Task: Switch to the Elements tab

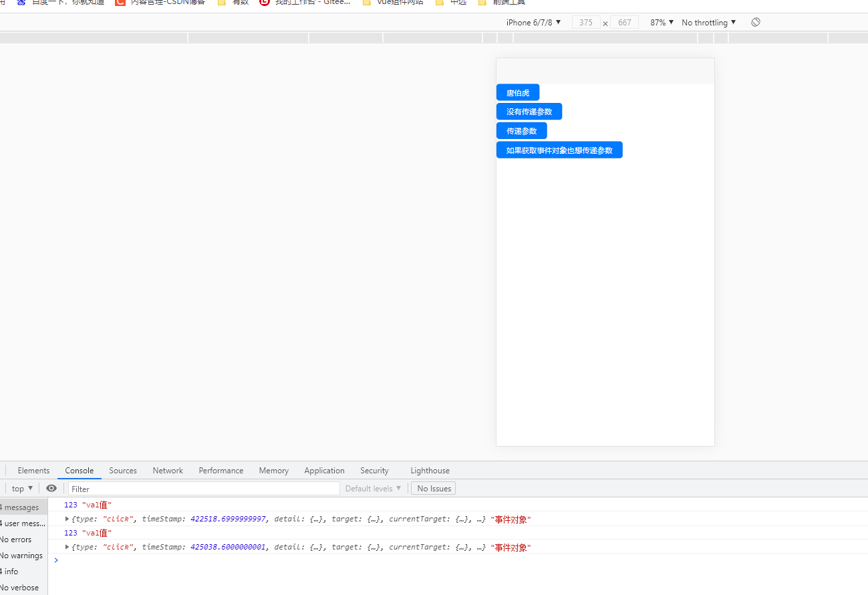Action: tap(33, 471)
